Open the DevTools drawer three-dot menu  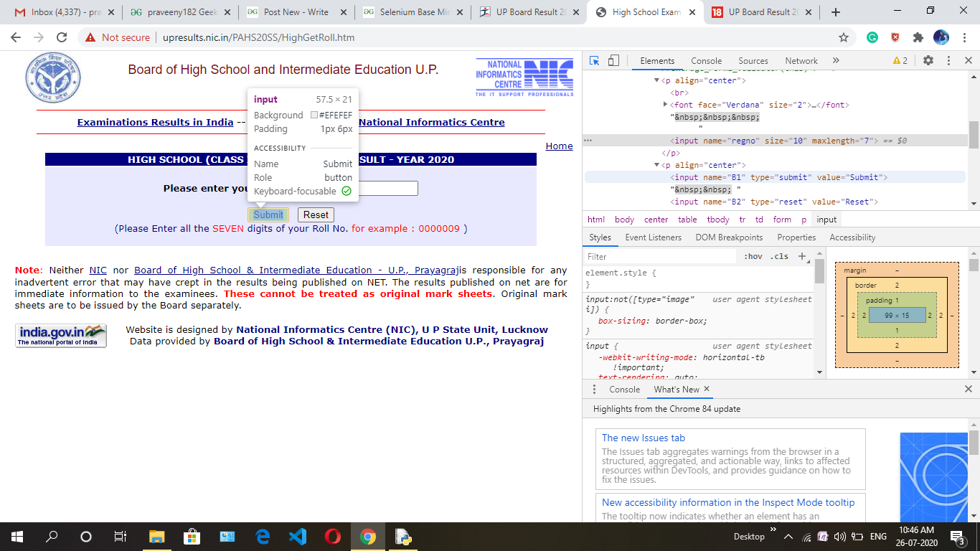click(x=594, y=389)
